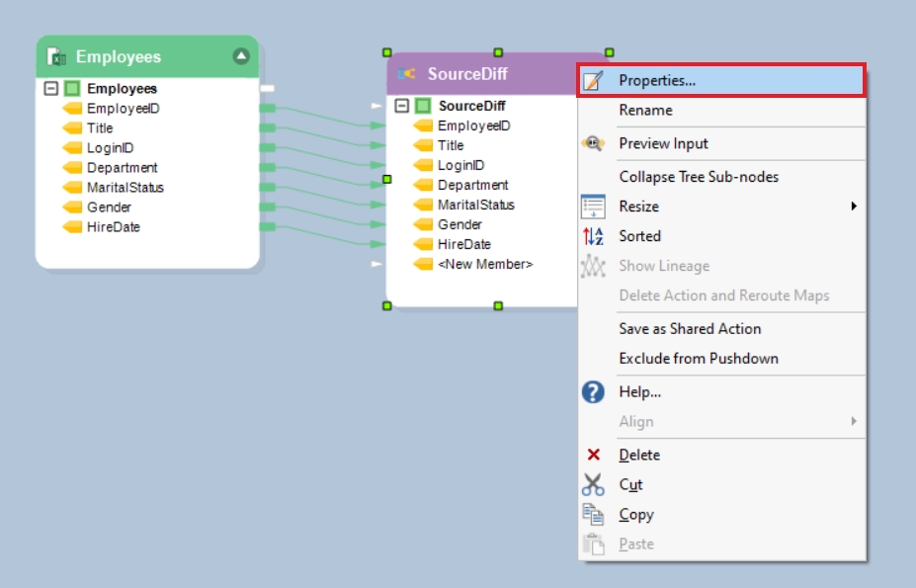Open the Resize submenu
This screenshot has height=588, width=916.
[853, 207]
